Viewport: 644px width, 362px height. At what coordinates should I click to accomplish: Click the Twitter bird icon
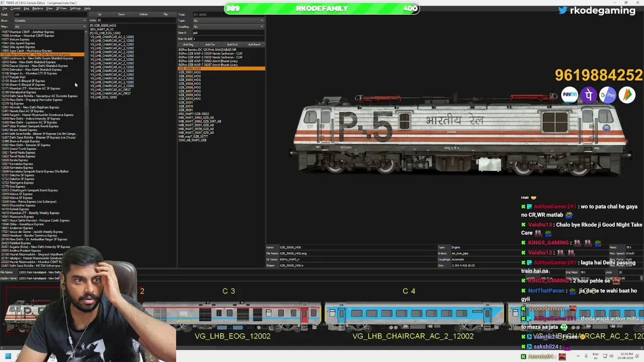tap(563, 10)
